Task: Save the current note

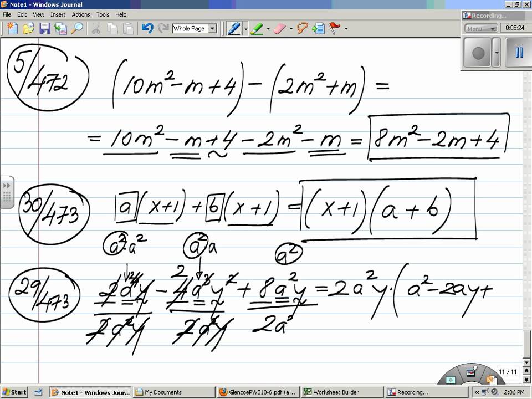Action: [44, 28]
